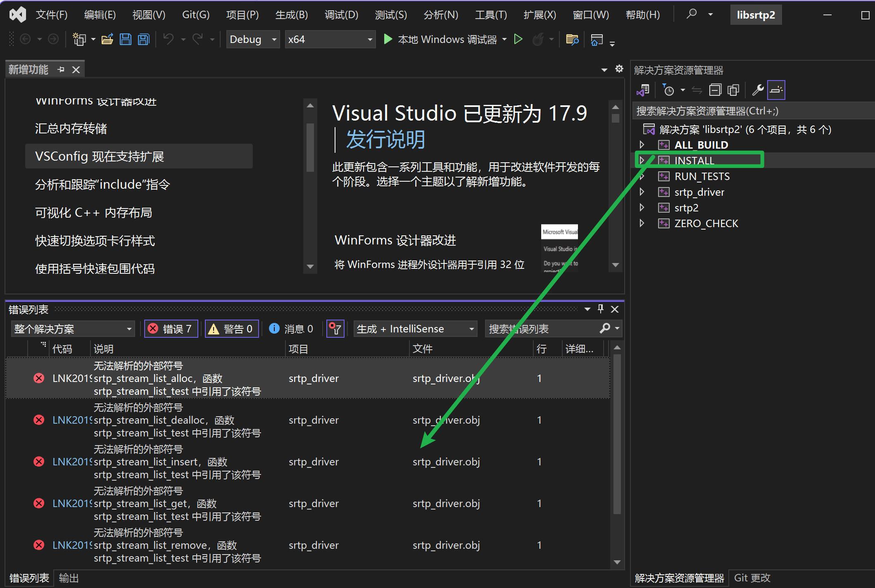875x588 pixels.
Task: Expand the ALL_BUILD project node
Action: point(642,145)
